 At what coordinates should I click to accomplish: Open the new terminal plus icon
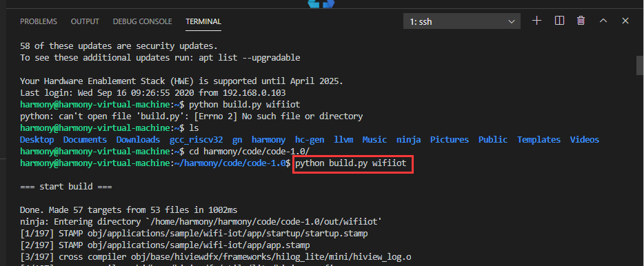(537, 21)
